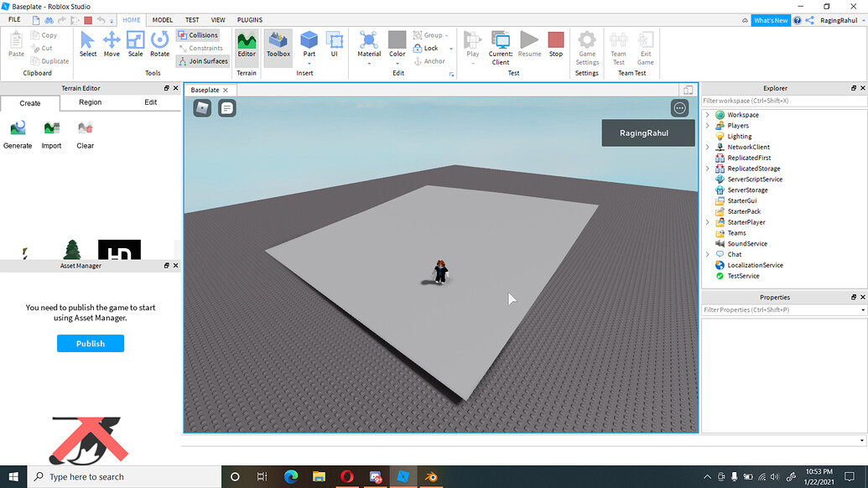Insert a new Part
This screenshot has height=488, width=868.
309,42
